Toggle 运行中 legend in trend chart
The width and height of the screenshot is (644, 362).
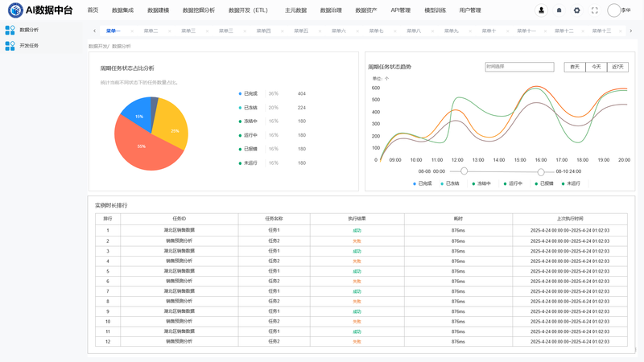512,183
